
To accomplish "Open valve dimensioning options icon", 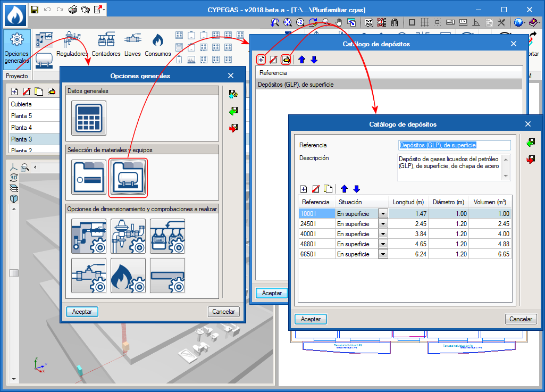I will (x=89, y=276).
